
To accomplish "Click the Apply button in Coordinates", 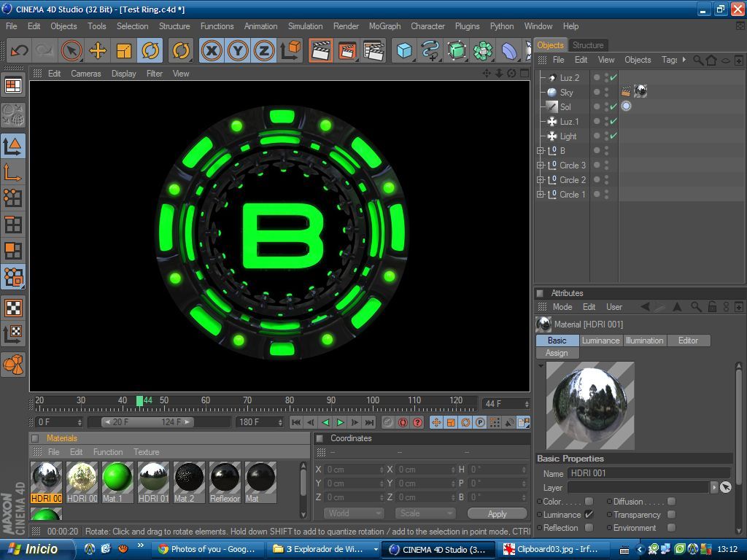I will [497, 514].
